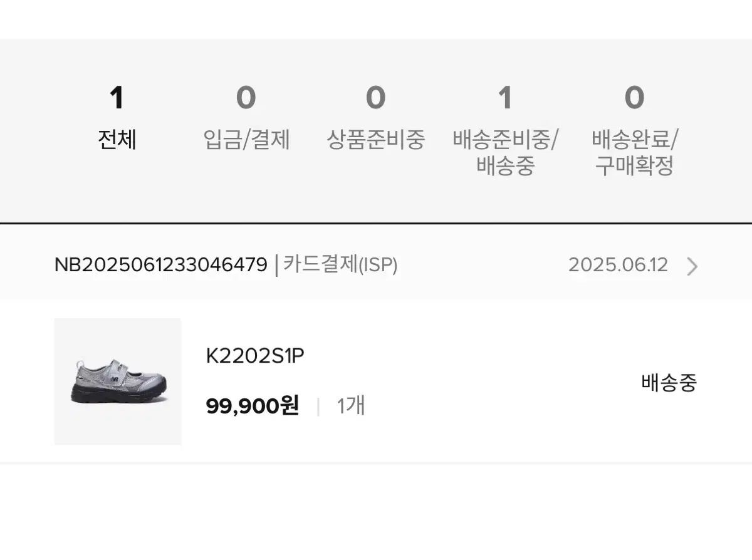Click the count 0 above 상품준비중
752x560 pixels.
[375, 98]
